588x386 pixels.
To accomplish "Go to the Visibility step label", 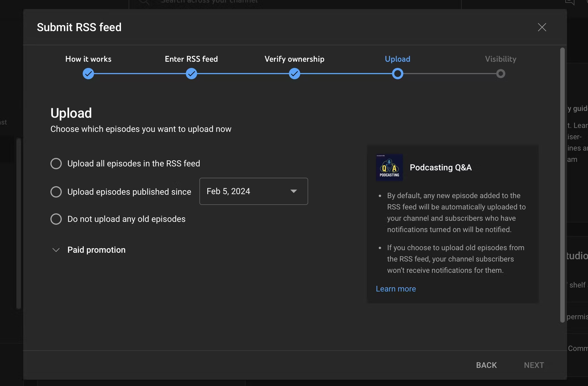I will (x=500, y=59).
